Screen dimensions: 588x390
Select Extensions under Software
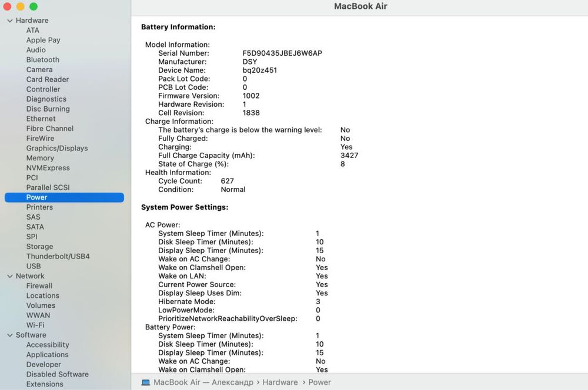click(45, 384)
